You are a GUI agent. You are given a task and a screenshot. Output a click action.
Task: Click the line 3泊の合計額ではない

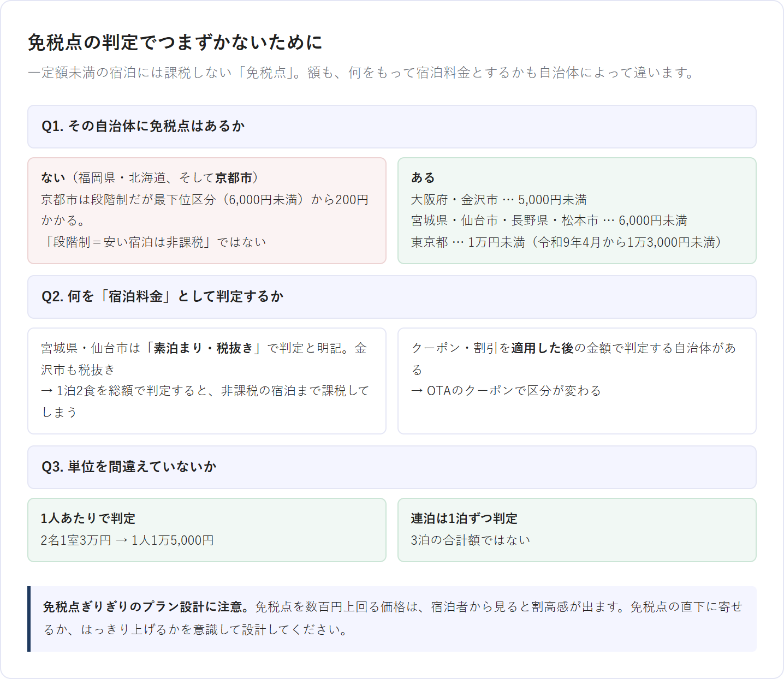471,540
